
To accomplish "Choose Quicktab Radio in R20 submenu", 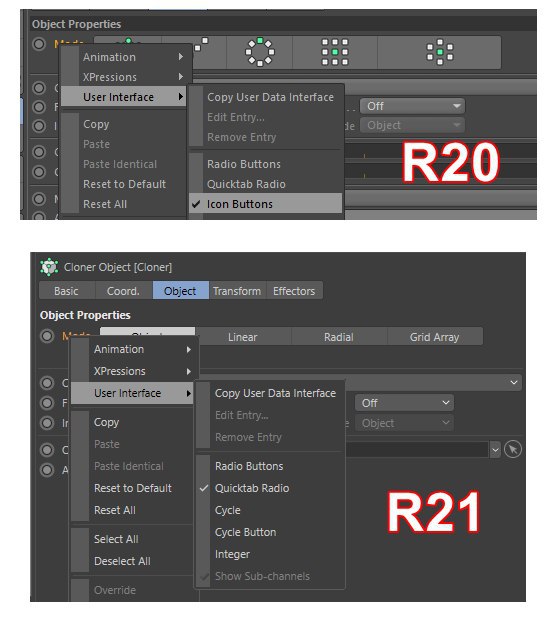I will (x=266, y=184).
